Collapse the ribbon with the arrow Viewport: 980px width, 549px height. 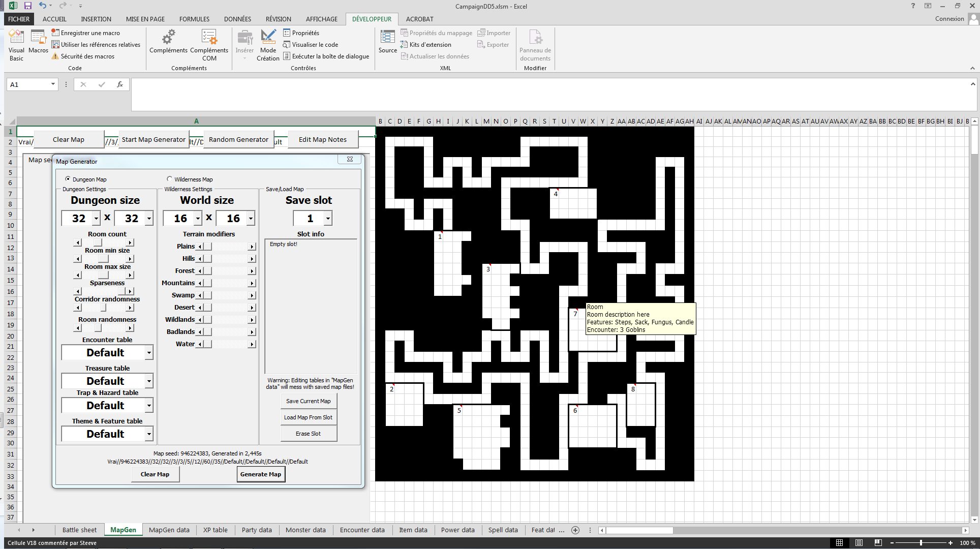pos(972,68)
